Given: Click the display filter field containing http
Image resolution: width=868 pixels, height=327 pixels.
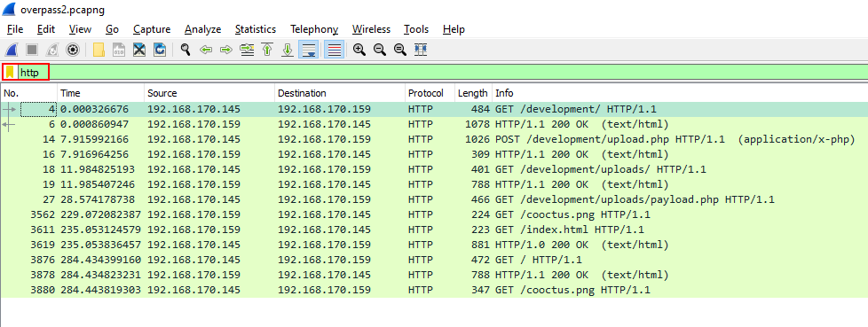Looking at the screenshot, I should (443, 72).
